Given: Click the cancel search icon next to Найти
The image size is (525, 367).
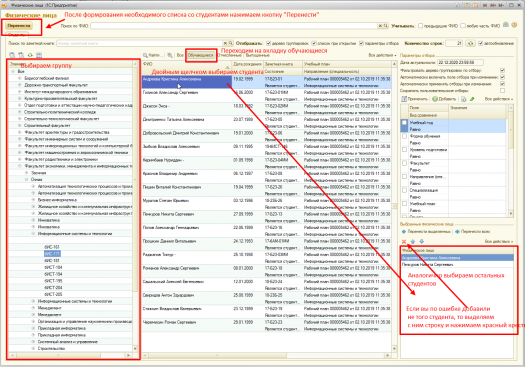Looking at the screenshot, I should [x=170, y=55].
